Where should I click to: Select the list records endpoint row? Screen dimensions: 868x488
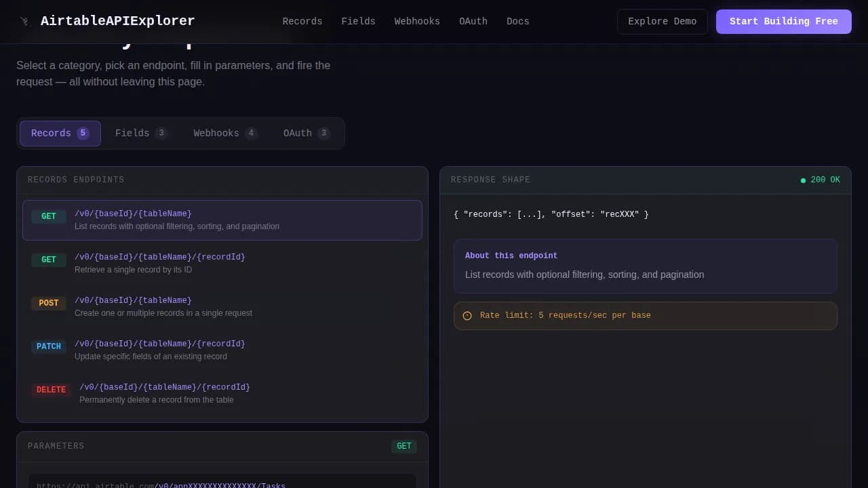click(222, 220)
